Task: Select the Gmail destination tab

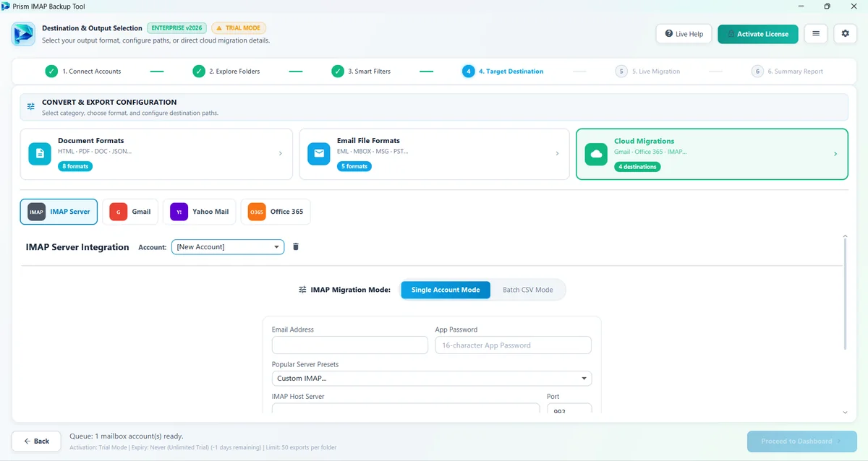Action: coord(131,212)
